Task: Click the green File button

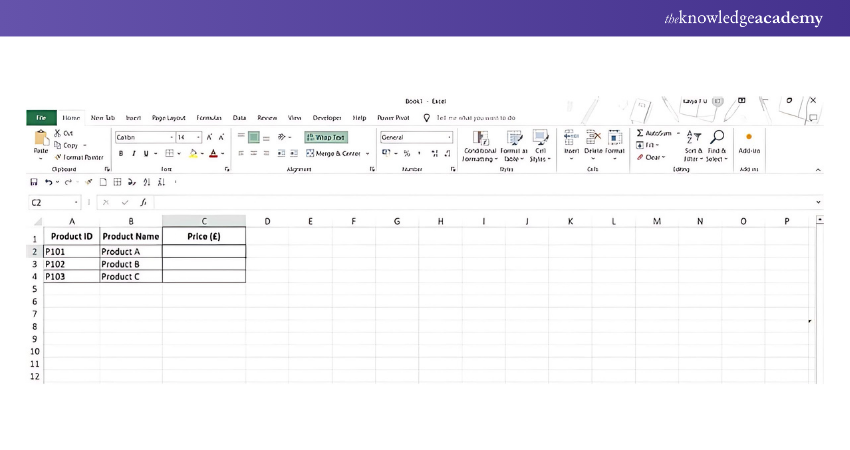Action: [41, 117]
